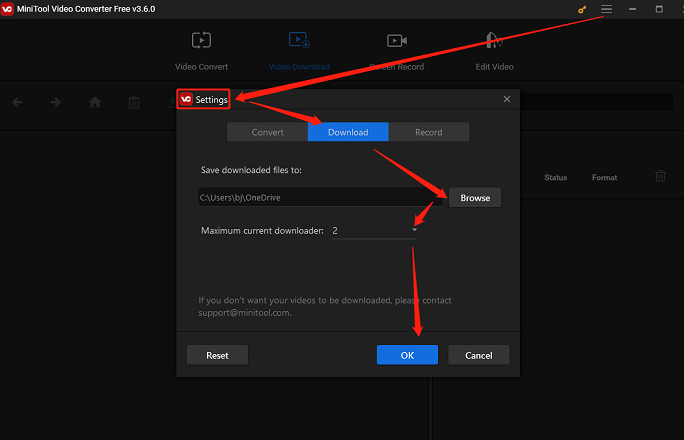The width and height of the screenshot is (684, 440).
Task: Maximize the MiniTool window
Action: pos(659,9)
